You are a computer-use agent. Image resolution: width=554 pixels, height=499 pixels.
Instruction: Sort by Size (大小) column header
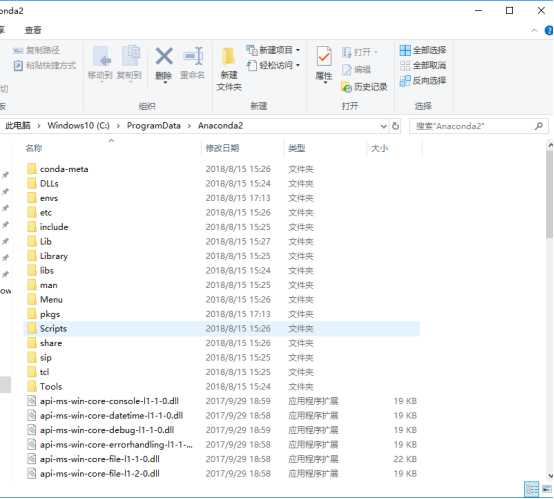[379, 148]
